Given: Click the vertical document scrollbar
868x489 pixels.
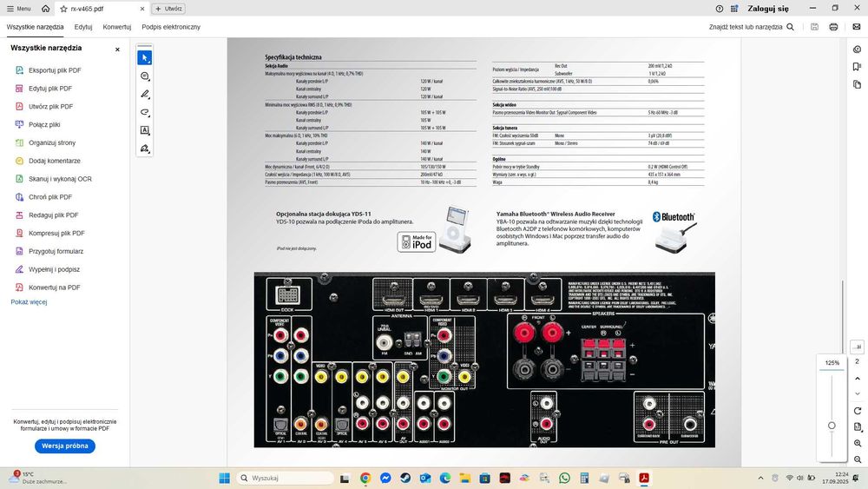Looking at the screenshot, I should 843,315.
